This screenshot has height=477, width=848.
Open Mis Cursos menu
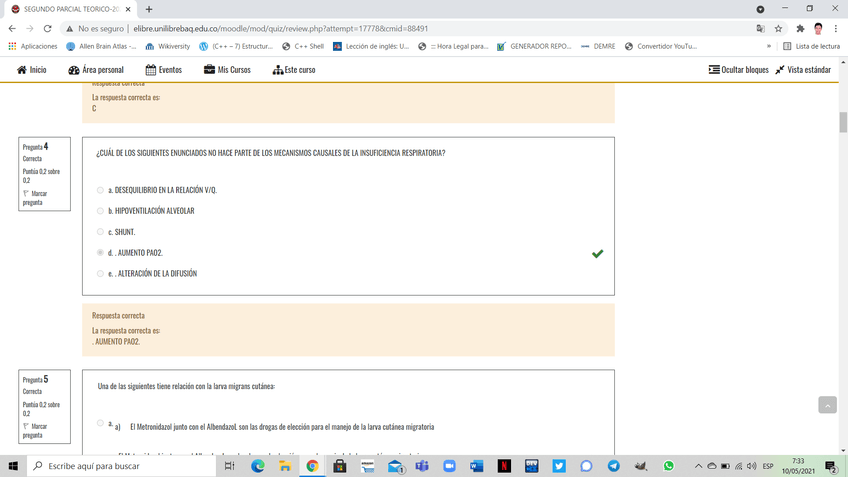pos(227,70)
